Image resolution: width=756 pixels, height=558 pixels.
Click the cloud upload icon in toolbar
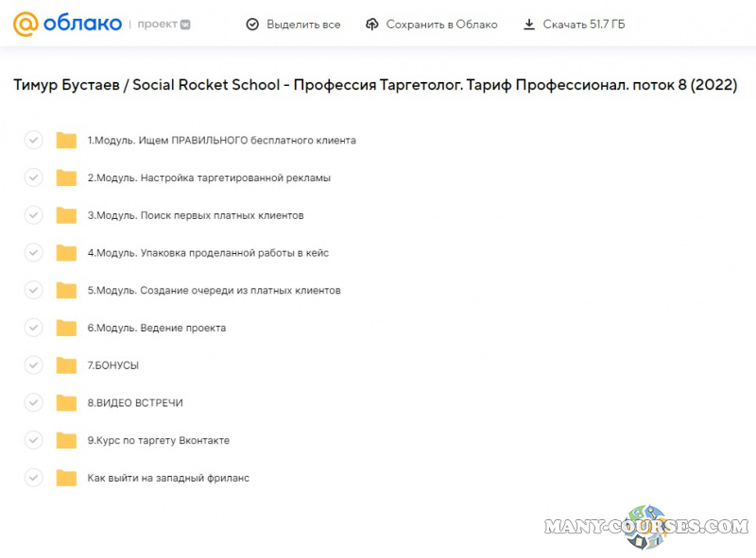coord(371,24)
